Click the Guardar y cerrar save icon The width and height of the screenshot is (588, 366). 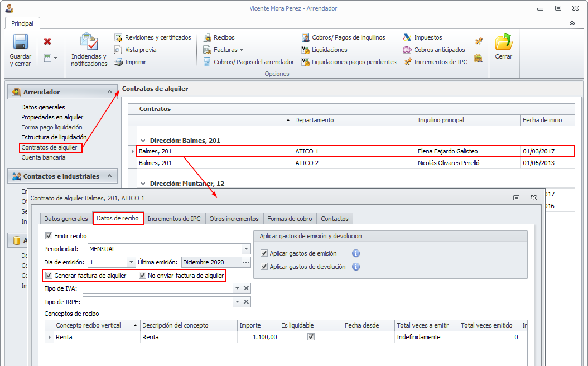(21, 42)
